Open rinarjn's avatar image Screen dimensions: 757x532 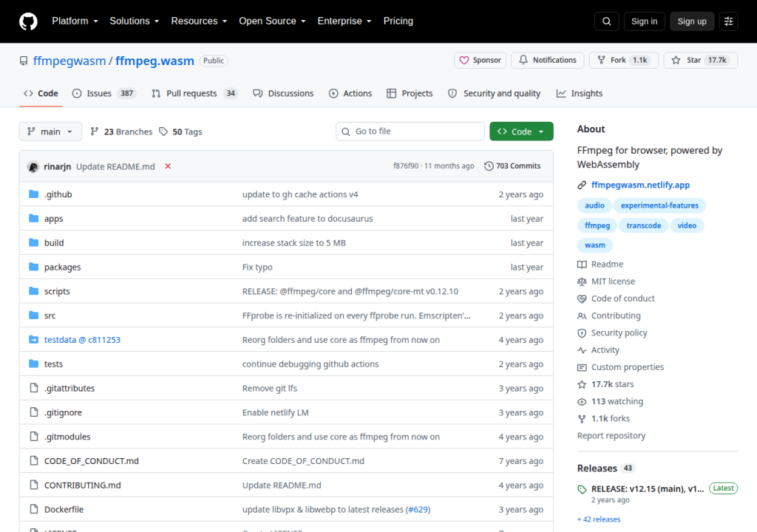point(33,166)
